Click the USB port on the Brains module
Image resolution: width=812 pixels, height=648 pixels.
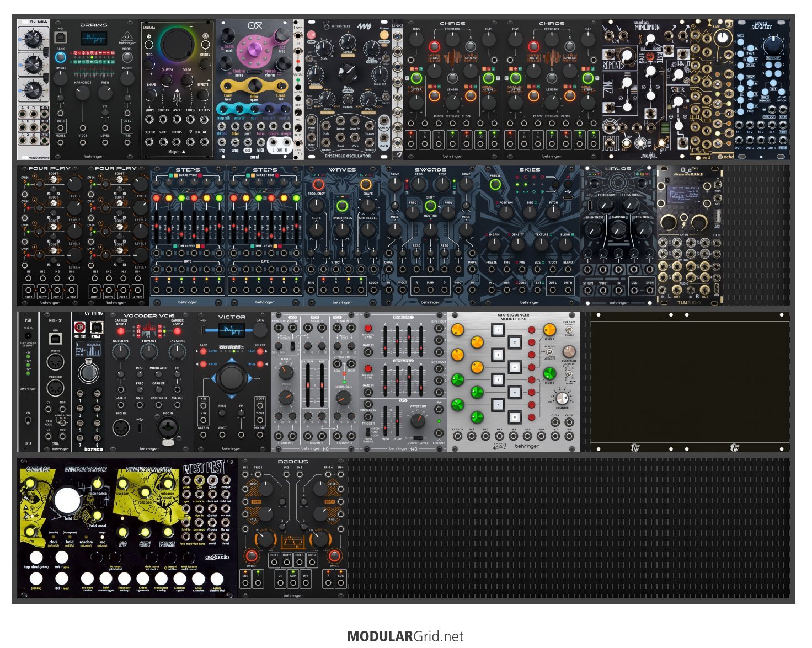(x=61, y=37)
